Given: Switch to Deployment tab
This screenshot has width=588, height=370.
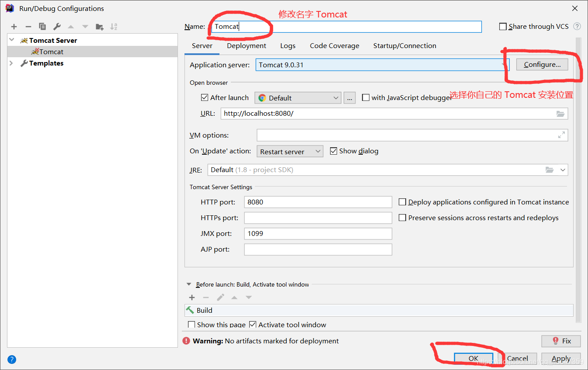Looking at the screenshot, I should [x=247, y=46].
